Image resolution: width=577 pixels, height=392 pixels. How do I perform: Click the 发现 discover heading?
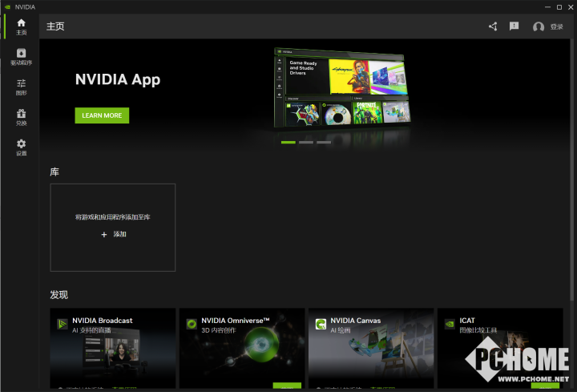(59, 295)
